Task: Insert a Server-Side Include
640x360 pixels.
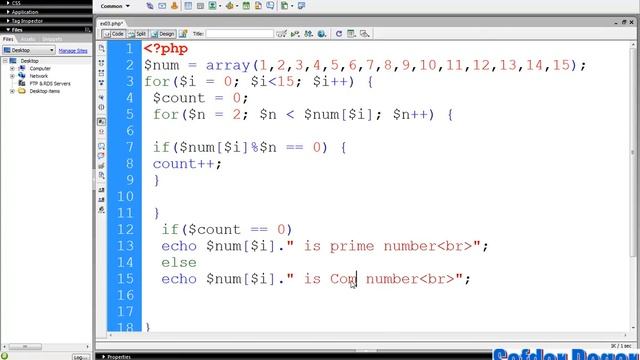Action: [258, 6]
